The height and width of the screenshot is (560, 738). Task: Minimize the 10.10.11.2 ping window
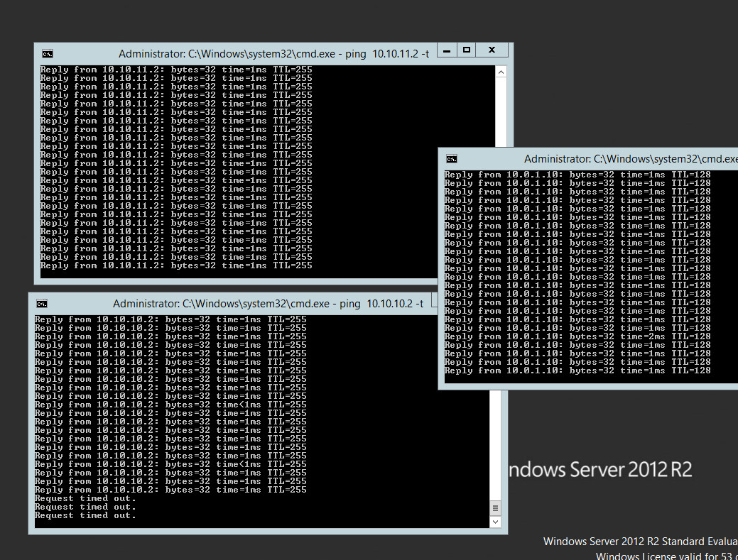tap(447, 50)
